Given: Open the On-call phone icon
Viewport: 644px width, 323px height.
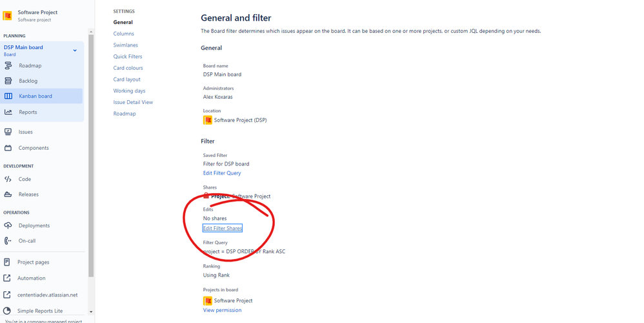Looking at the screenshot, I should point(8,241).
